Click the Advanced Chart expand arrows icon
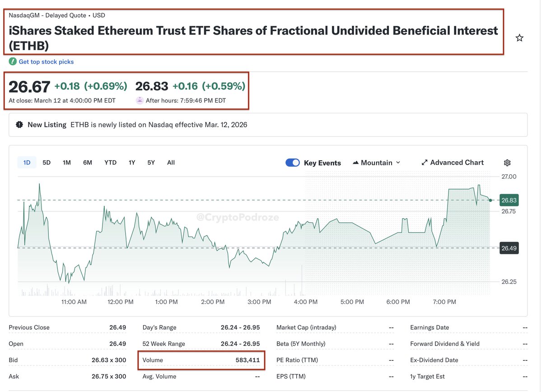Image resolution: width=542 pixels, height=392 pixels. point(425,163)
